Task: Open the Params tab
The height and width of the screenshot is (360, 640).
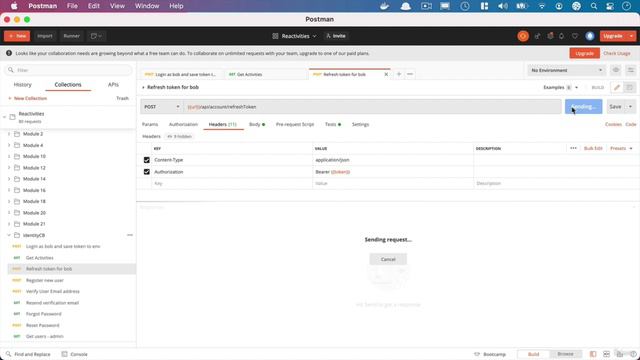Action: coord(150,124)
